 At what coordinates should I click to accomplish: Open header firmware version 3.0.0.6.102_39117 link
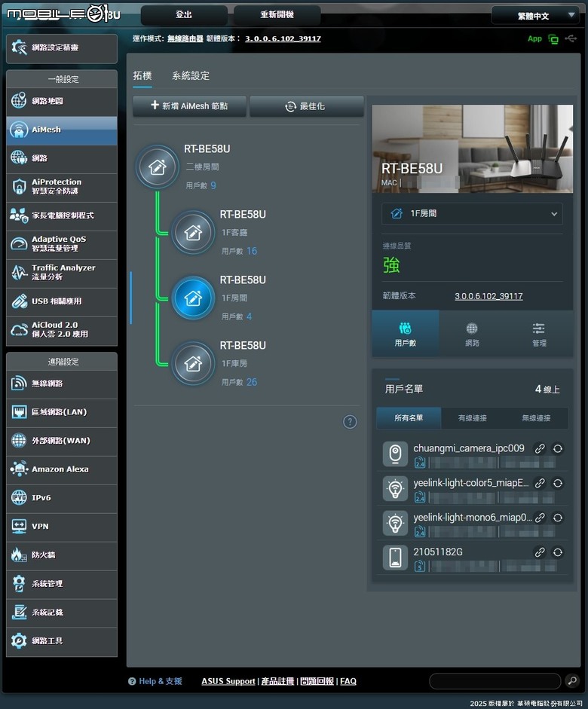[x=283, y=39]
